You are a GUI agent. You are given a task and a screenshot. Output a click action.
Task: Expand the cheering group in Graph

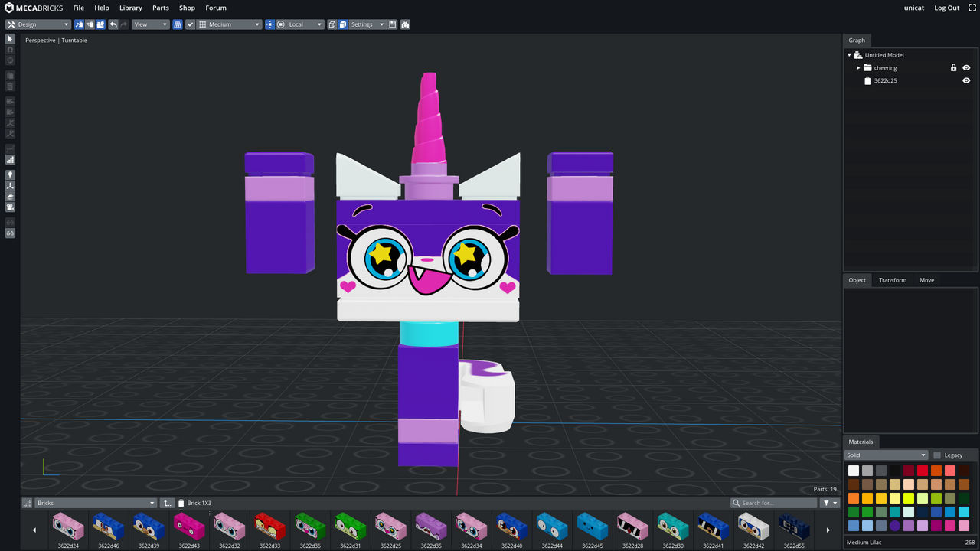pos(858,68)
